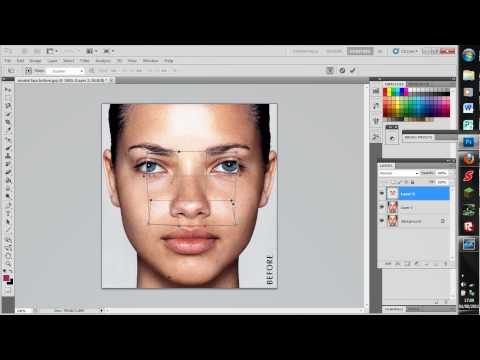
Task: Hide the Background layer
Action: [382, 221]
